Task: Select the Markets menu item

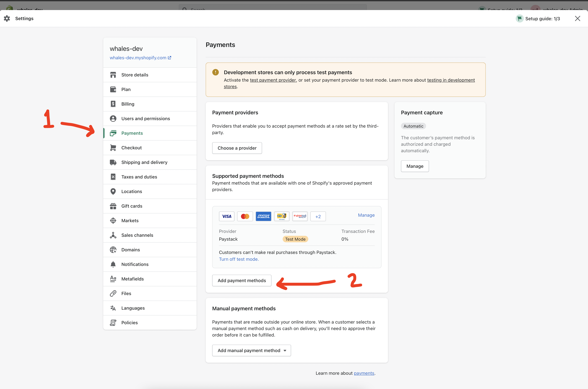Action: 150,221
